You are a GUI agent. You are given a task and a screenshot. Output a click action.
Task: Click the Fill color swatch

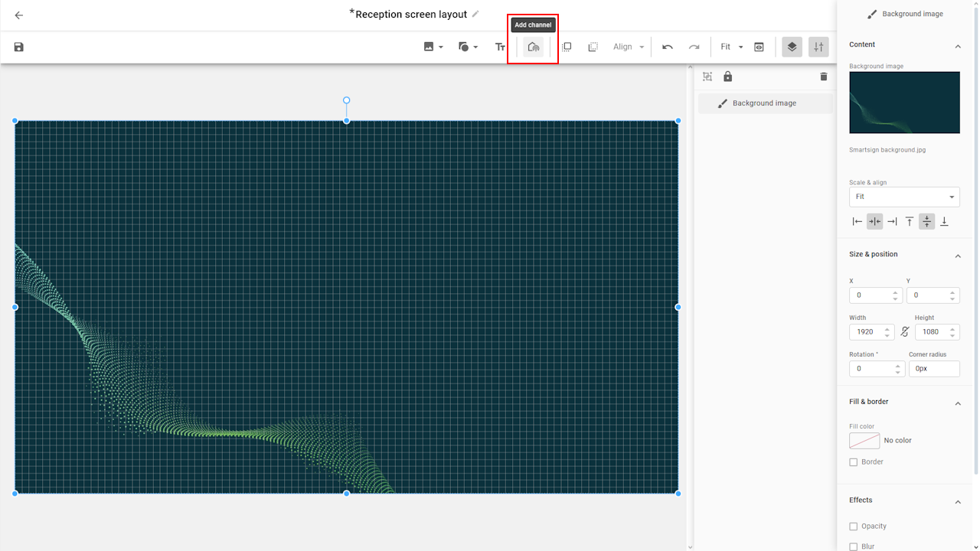[x=864, y=441]
